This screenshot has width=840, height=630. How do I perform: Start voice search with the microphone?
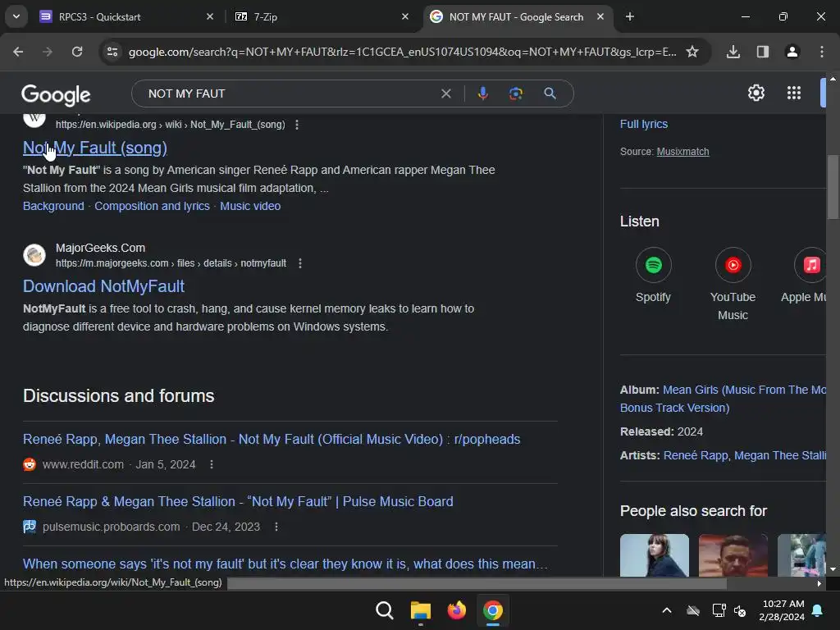tap(482, 94)
